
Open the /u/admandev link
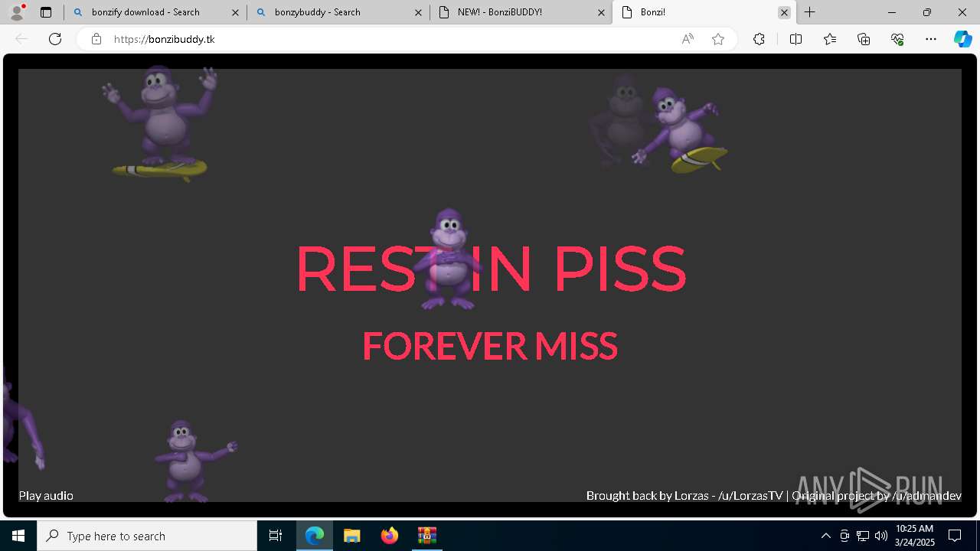click(926, 496)
